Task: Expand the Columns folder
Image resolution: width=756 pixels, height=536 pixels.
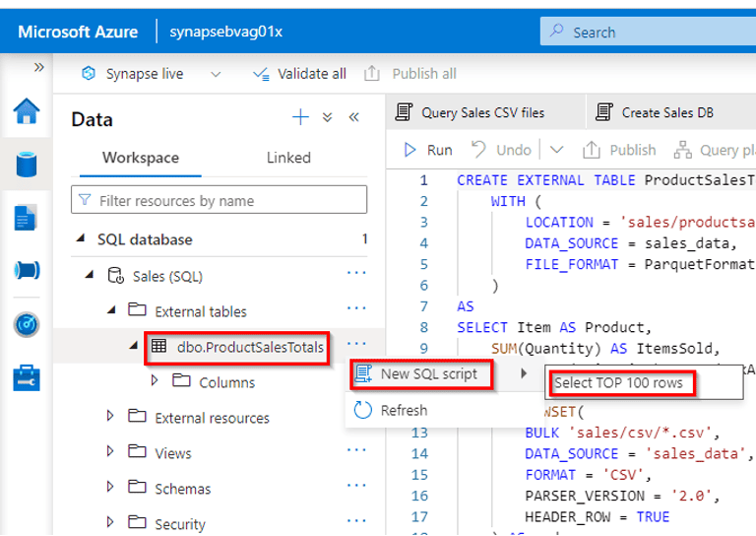Action: [x=155, y=380]
